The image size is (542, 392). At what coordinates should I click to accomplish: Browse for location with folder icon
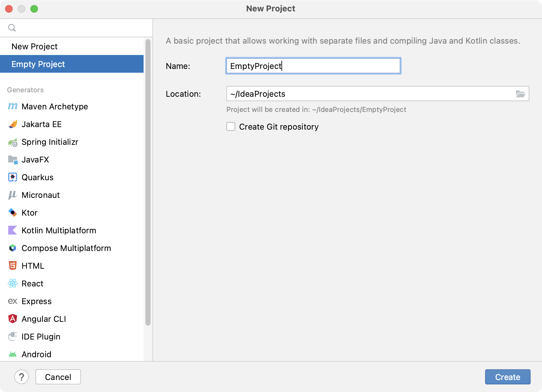[x=520, y=94]
